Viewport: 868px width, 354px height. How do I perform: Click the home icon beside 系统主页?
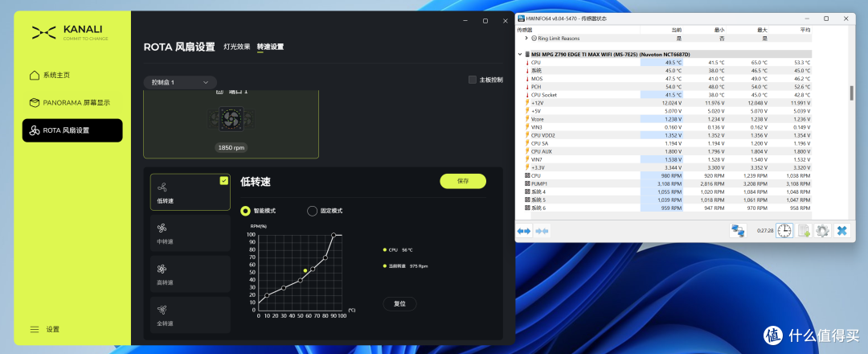click(35, 76)
